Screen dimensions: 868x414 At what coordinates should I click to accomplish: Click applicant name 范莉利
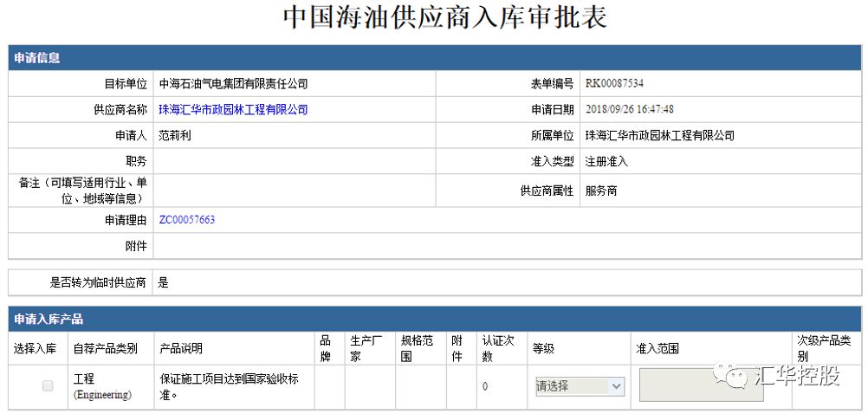click(x=175, y=135)
